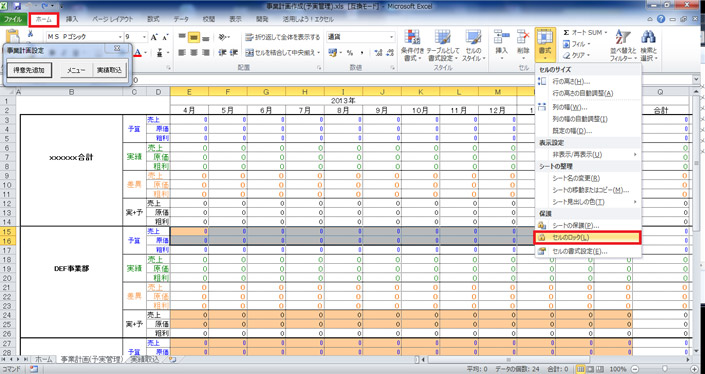705x374 pixels.
Task: Switch to the 表示 ribbon tab
Action: click(x=235, y=19)
